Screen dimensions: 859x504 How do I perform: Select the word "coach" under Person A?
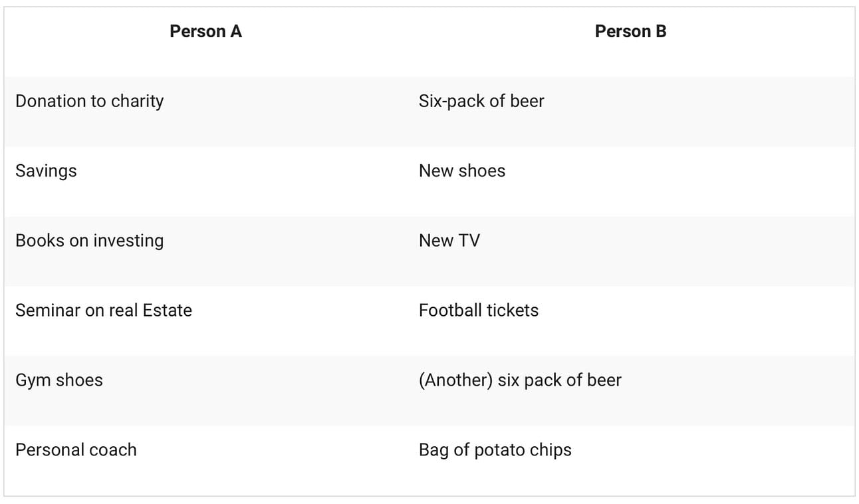pos(112,450)
